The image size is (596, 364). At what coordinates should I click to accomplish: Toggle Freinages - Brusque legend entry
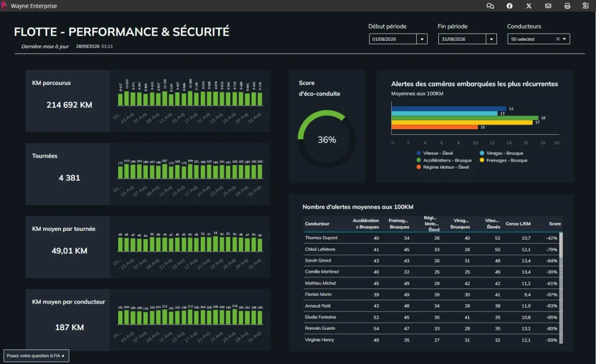(x=503, y=160)
